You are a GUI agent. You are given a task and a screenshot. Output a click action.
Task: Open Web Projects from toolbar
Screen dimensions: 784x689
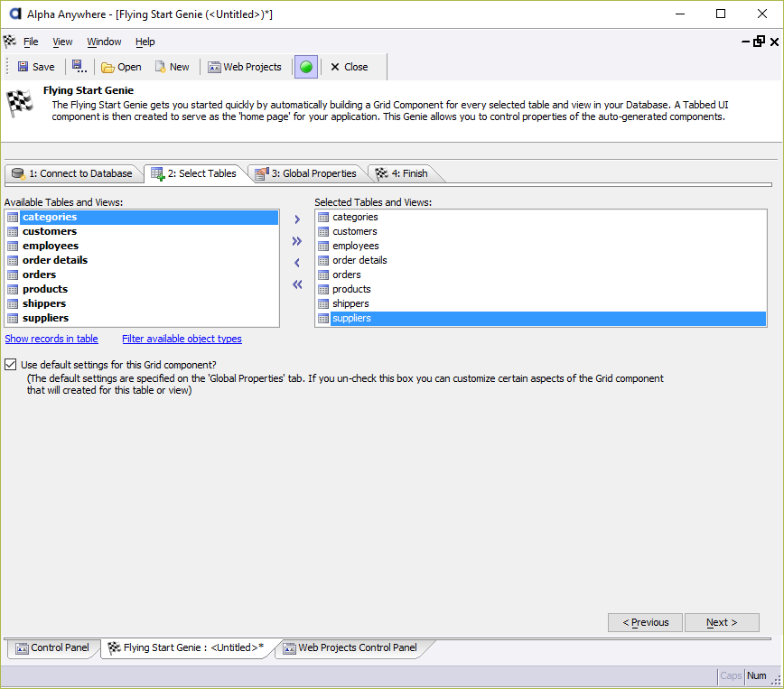pyautogui.click(x=245, y=67)
